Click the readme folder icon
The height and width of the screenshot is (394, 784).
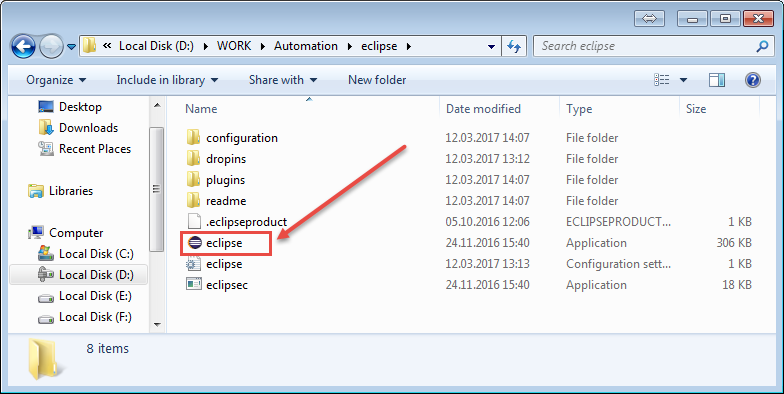193,200
